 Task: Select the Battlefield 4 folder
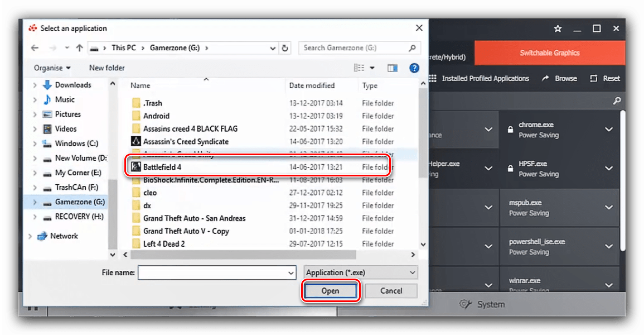(x=162, y=167)
